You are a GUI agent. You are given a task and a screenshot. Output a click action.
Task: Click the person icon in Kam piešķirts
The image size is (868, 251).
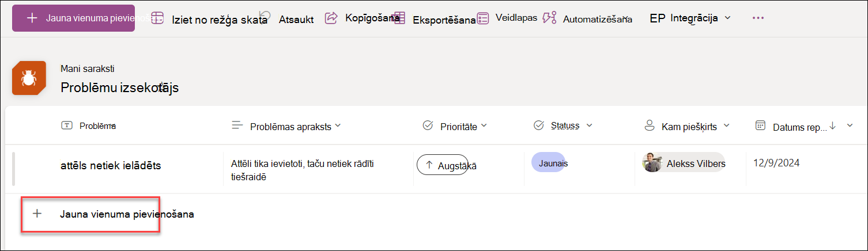(x=650, y=125)
